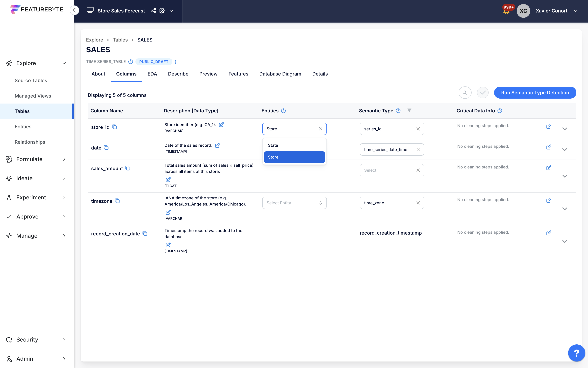Open the floating help button

pos(576,353)
